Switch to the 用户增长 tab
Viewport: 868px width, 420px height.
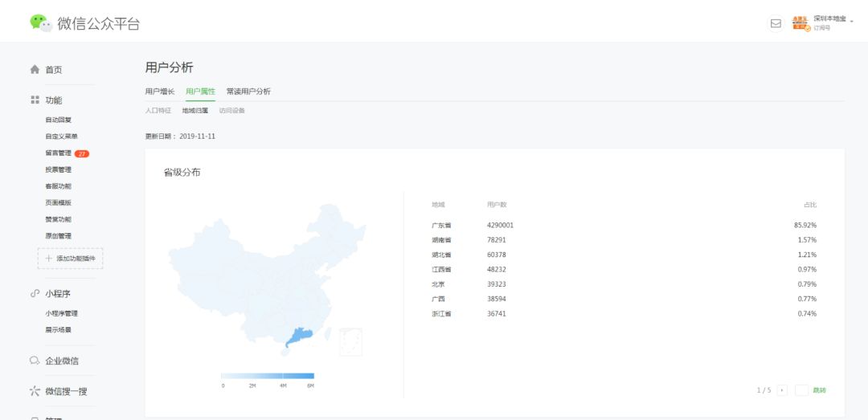tap(159, 92)
